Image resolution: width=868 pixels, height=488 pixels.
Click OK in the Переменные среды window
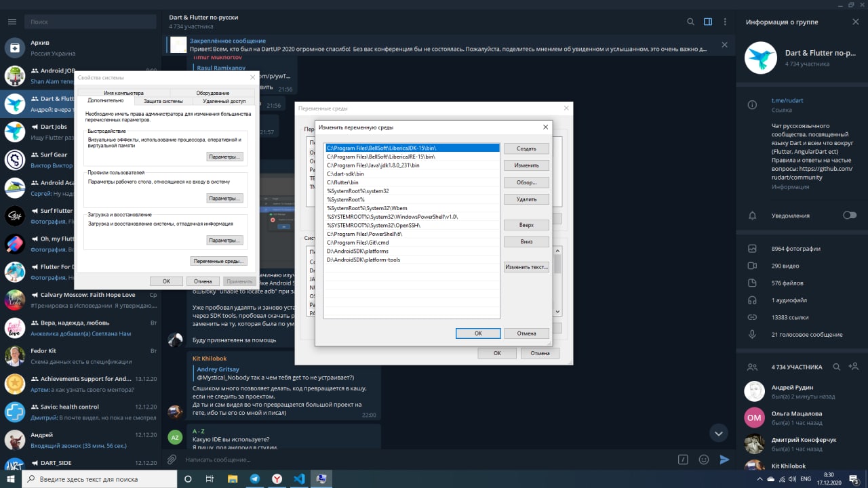pyautogui.click(x=496, y=353)
